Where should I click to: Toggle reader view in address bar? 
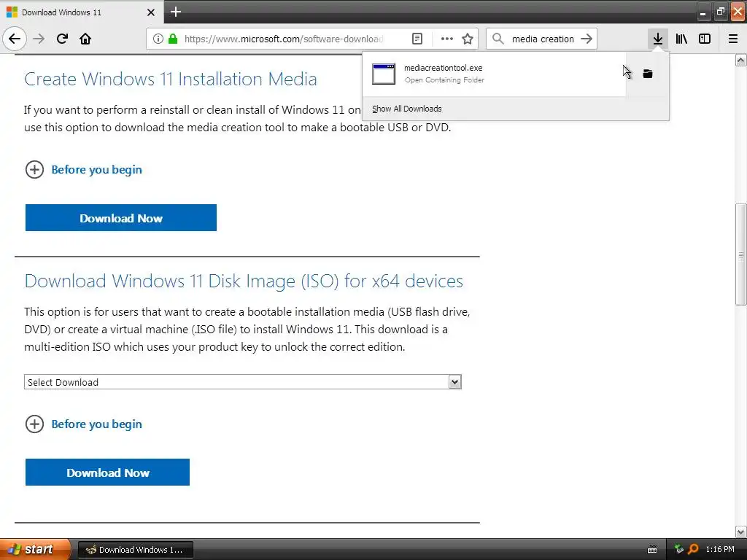coord(417,39)
